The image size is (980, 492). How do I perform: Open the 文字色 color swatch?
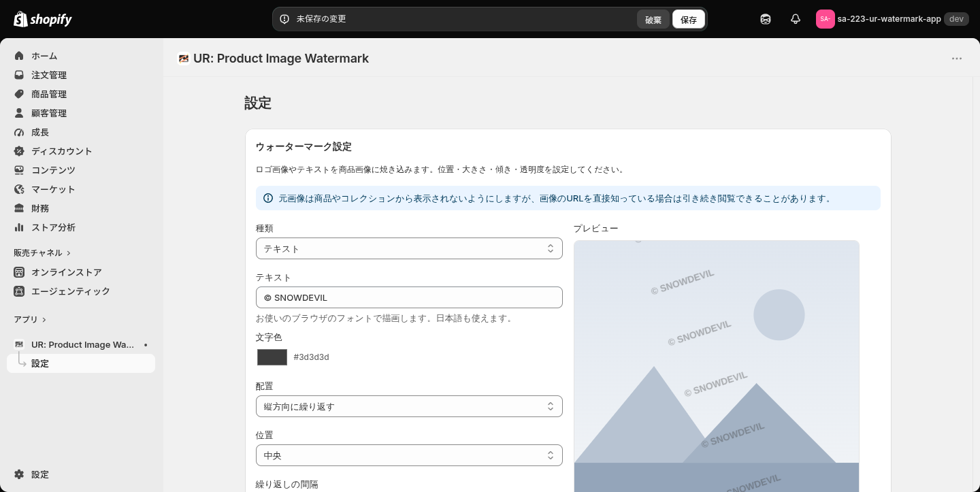tap(272, 357)
